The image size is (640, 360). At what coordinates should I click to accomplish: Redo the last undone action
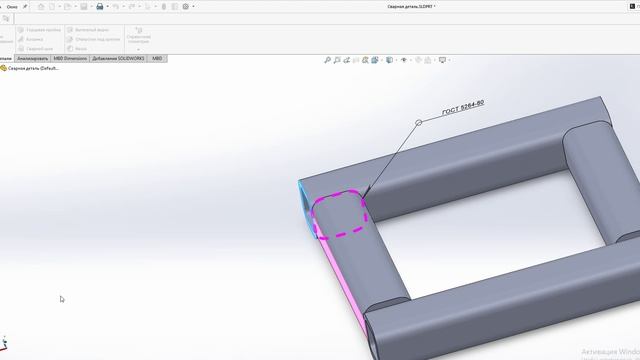tap(131, 7)
